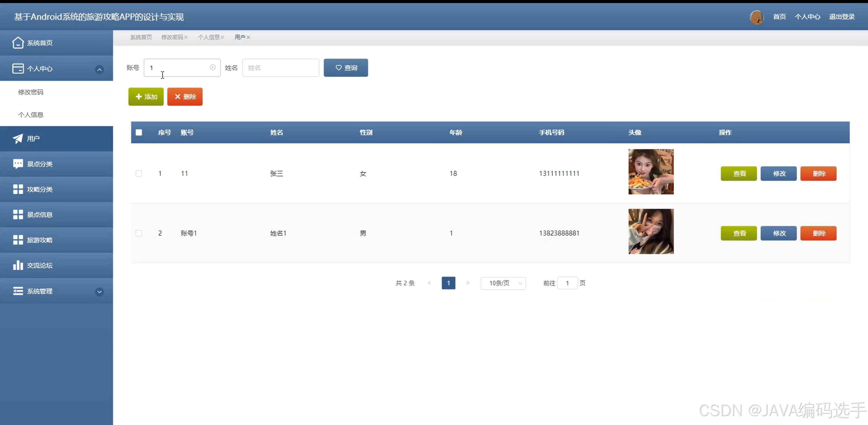This screenshot has height=425, width=868.
Task: Collapse the 个人中心 sidebar section chevron
Action: pos(99,70)
